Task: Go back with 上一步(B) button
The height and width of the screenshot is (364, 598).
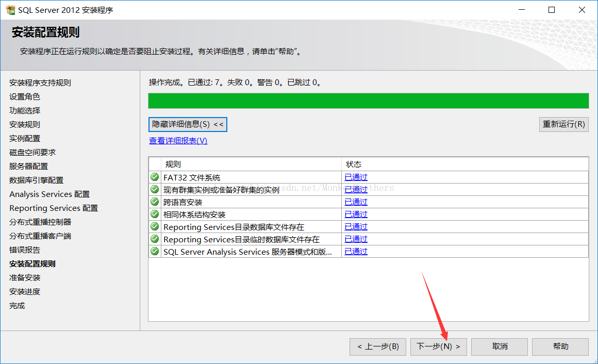Action: pos(377,347)
